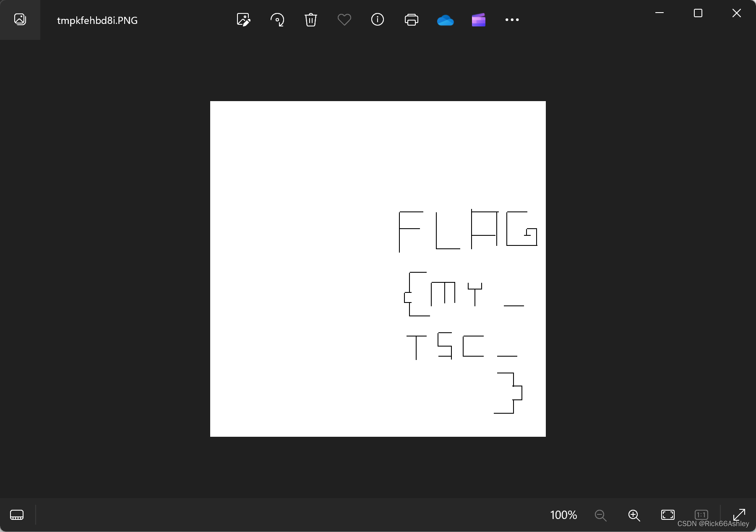Viewport: 756px width, 532px height.
Task: Toggle the filmstrip panel
Action: tap(17, 515)
